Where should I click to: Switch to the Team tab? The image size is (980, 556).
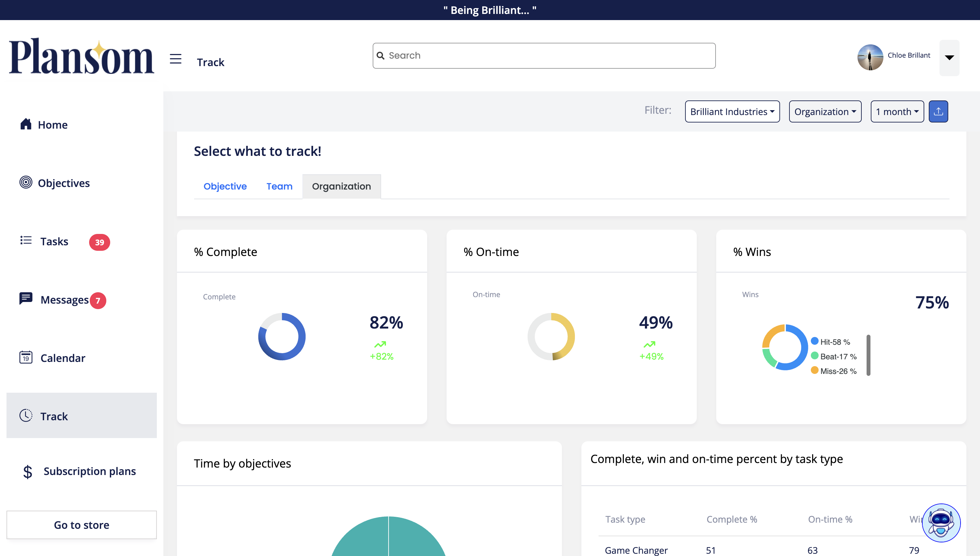pos(279,186)
